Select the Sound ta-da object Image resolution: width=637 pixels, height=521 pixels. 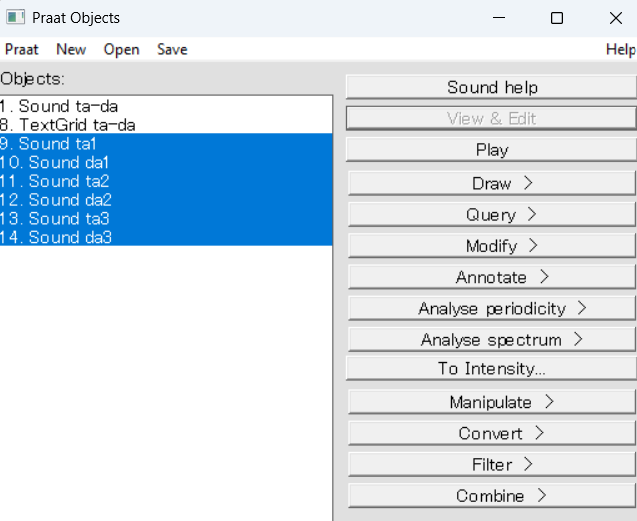pos(166,106)
